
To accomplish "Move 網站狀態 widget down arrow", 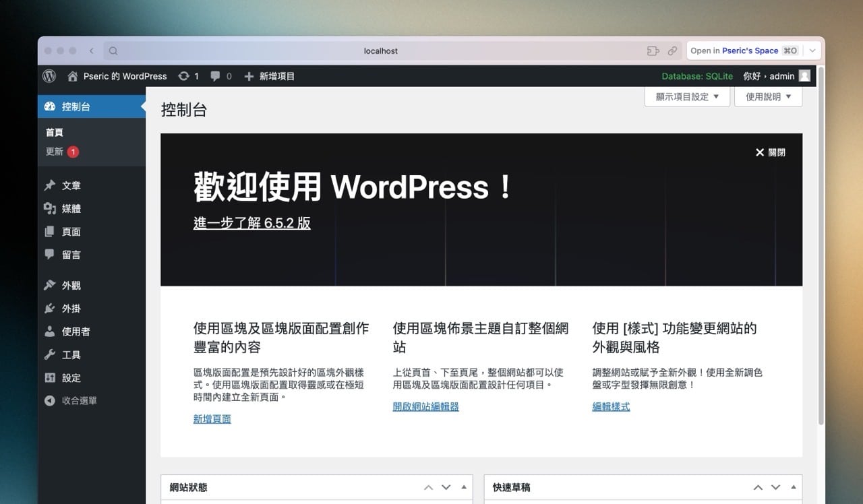I will pyautogui.click(x=446, y=487).
